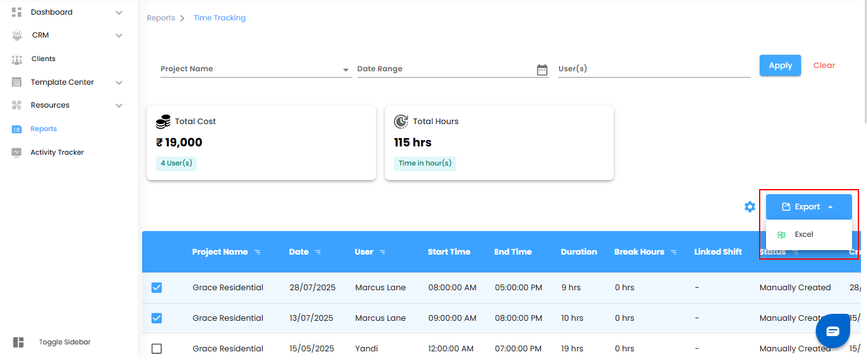Screen dimensions: 868x359
Task: Expand the Dashboard sidebar menu chevron
Action: 119,12
